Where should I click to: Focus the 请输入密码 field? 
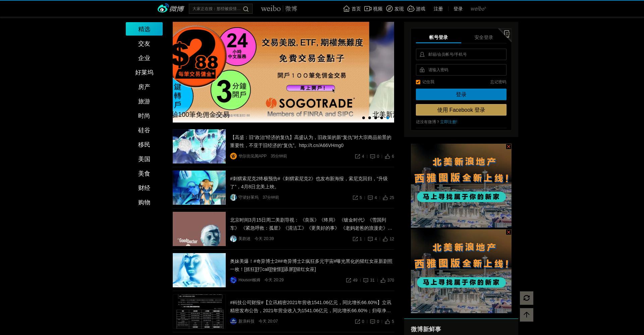(x=461, y=70)
